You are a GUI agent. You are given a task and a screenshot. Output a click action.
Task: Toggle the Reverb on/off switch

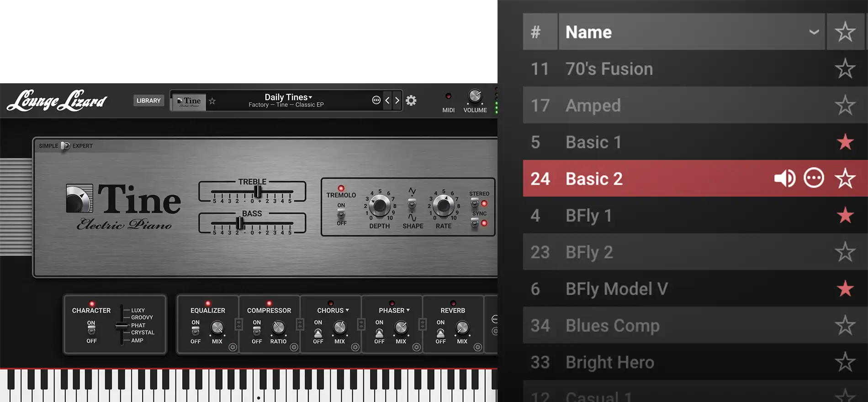pos(440,332)
